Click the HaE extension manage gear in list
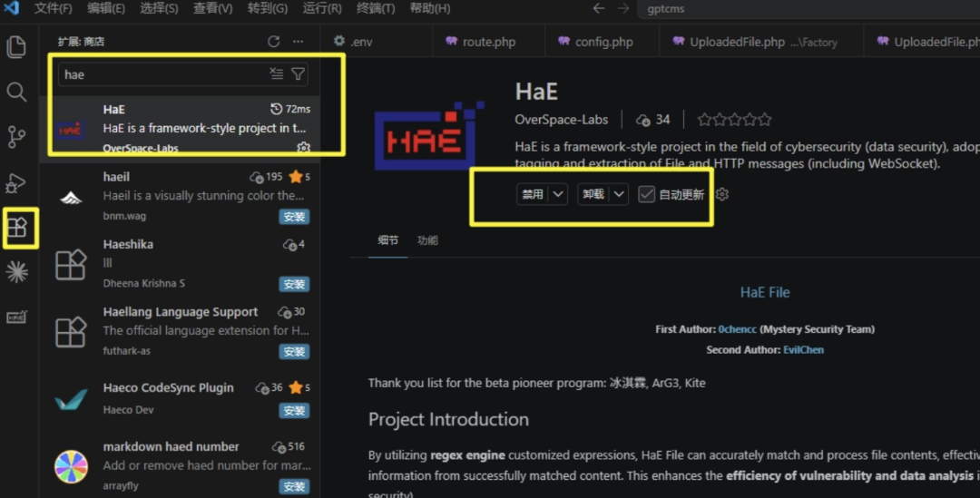This screenshot has width=980, height=498. [303, 148]
